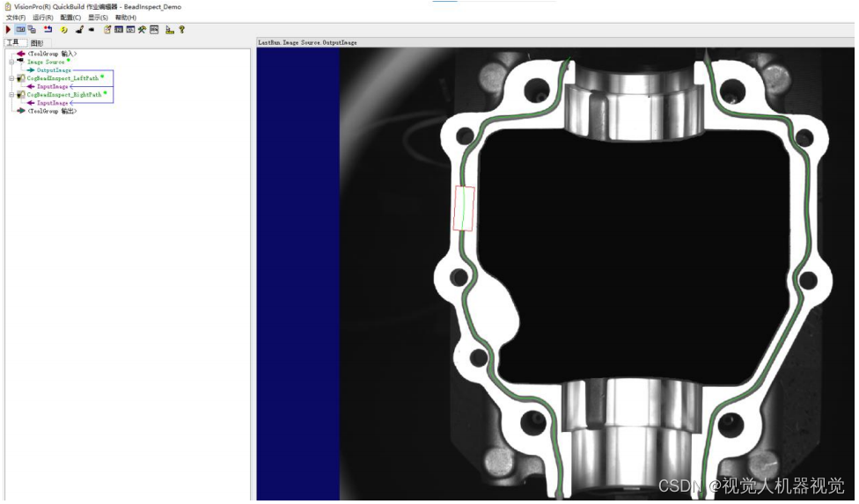Click the black live display camera icon
This screenshot has height=504, width=859.
click(x=79, y=30)
